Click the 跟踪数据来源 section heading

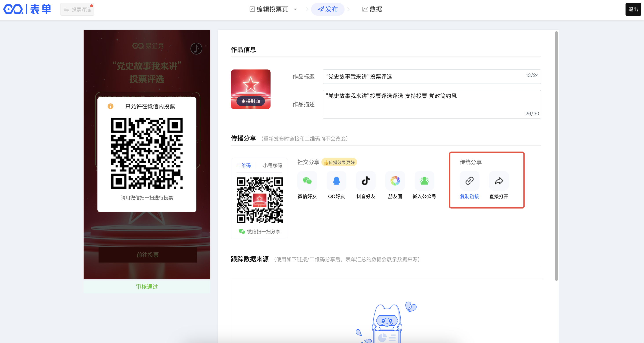click(249, 259)
